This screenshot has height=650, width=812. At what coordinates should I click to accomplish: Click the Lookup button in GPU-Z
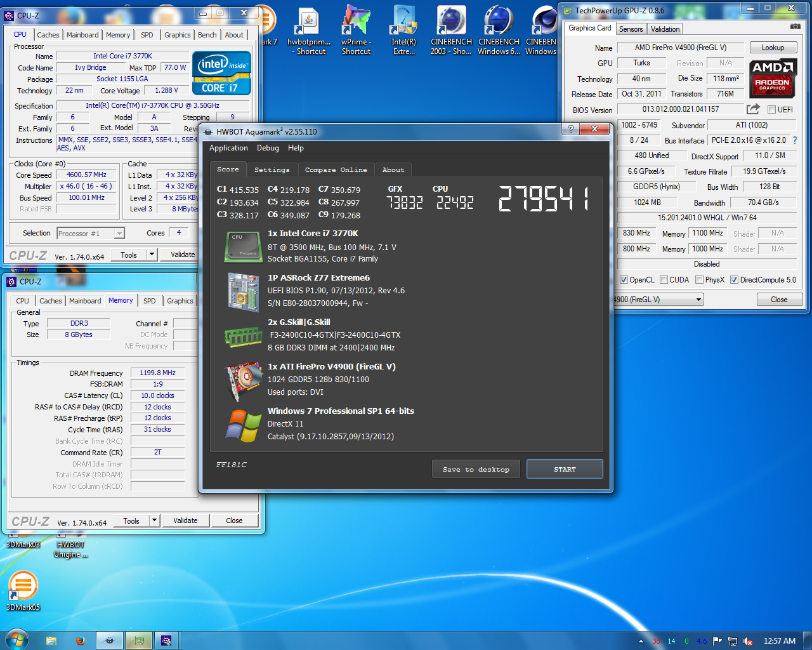tap(773, 48)
